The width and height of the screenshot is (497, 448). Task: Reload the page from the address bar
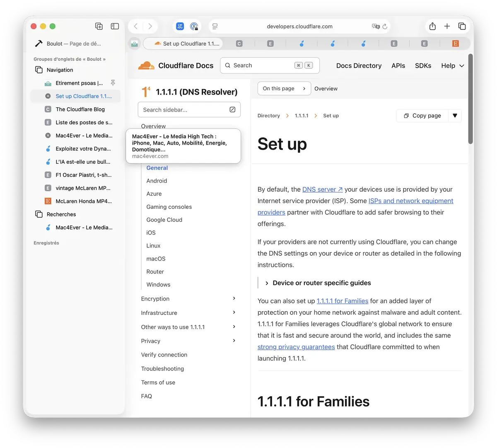coord(385,27)
